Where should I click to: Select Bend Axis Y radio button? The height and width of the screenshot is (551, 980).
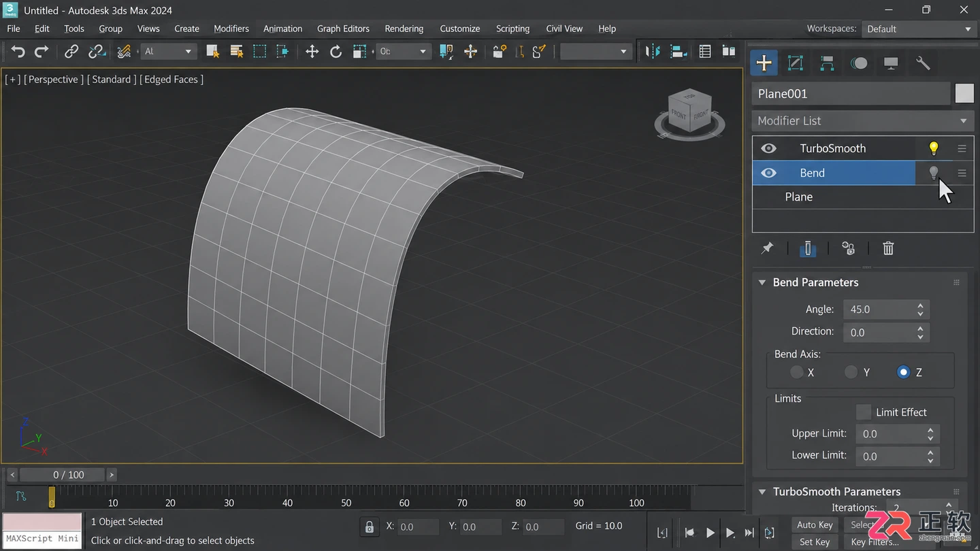[851, 372]
